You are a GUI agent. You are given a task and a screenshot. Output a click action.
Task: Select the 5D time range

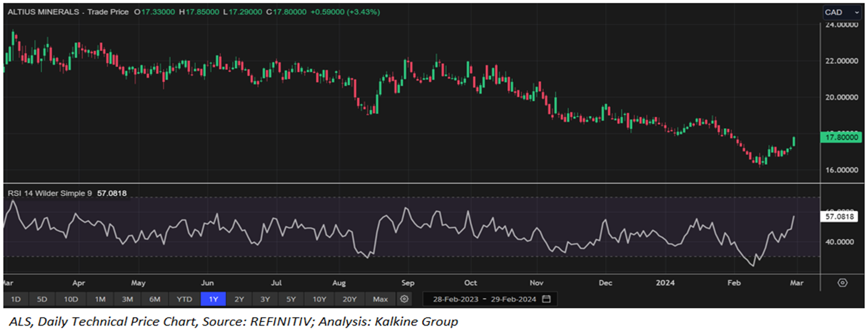pos(42,299)
